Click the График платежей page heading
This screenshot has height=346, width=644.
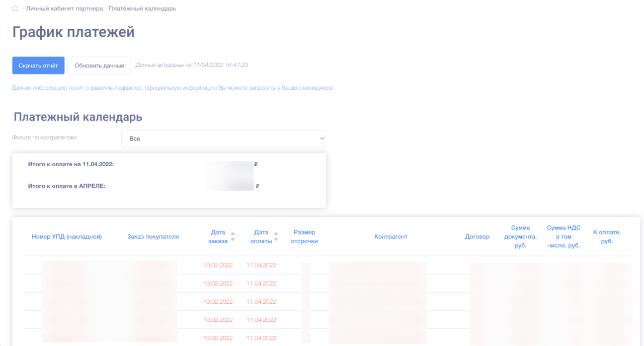coord(73,32)
